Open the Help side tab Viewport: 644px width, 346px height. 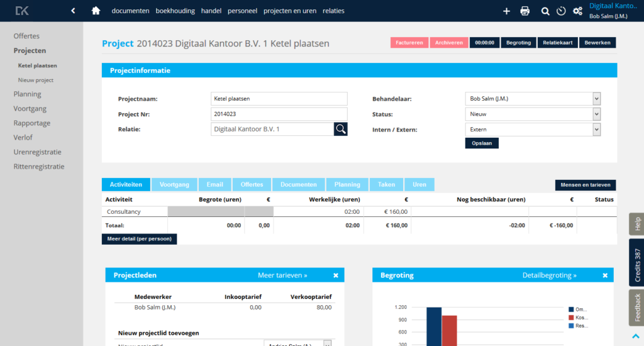[636, 224]
